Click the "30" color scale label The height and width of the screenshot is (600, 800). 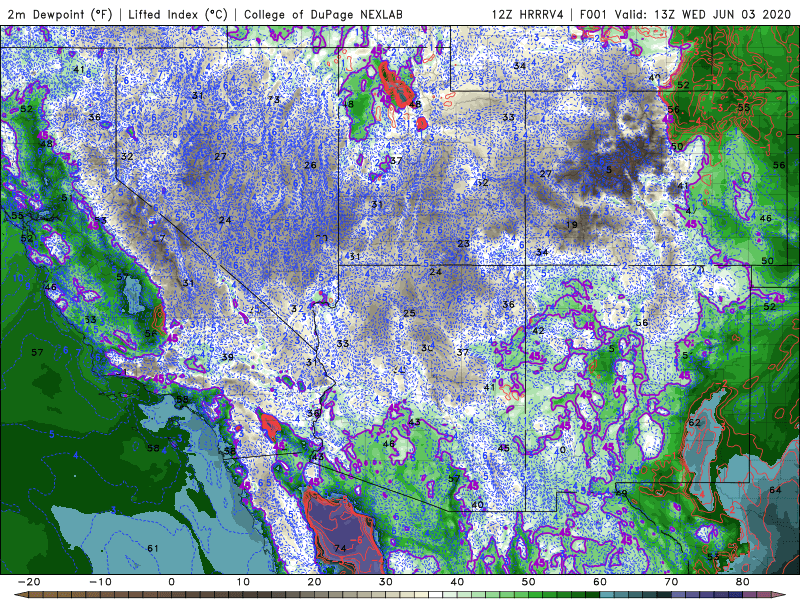(x=386, y=582)
